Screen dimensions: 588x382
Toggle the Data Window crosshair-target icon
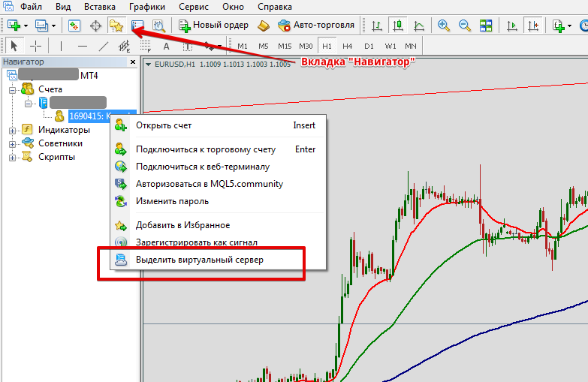coord(95,26)
